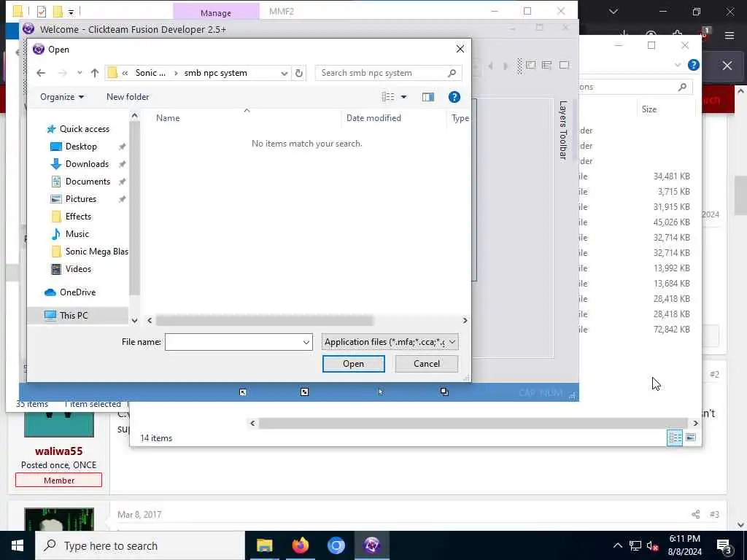
Task: Toggle the preview pane icon
Action: [x=427, y=97]
